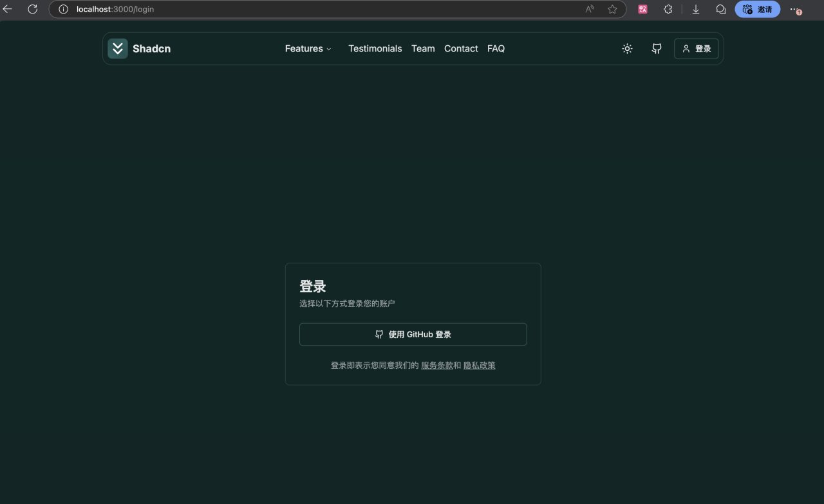
Task: Open the 服务条款 link
Action: pyautogui.click(x=436, y=366)
